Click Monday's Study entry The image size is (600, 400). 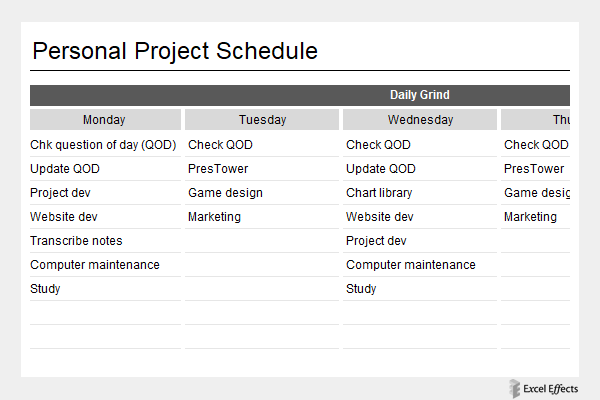(46, 289)
